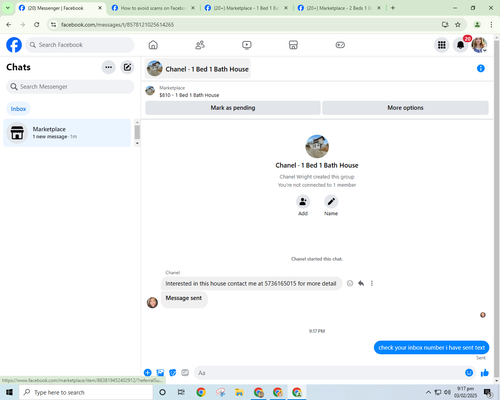Click Type here to search taskbar box

click(86, 392)
